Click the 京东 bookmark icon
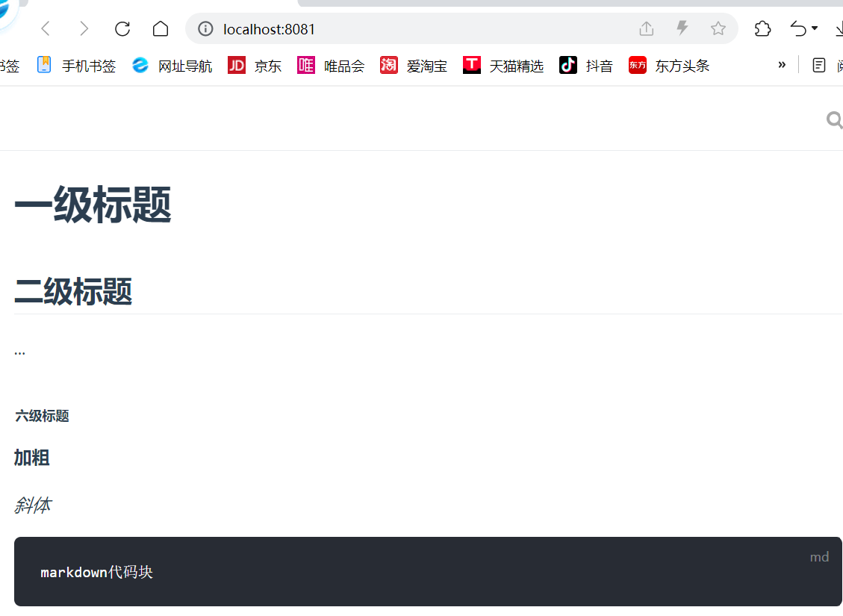This screenshot has width=843, height=616. [236, 65]
